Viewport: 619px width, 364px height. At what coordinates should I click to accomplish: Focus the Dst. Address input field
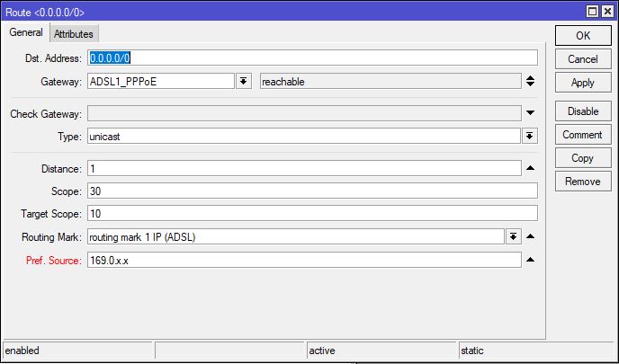(x=312, y=58)
